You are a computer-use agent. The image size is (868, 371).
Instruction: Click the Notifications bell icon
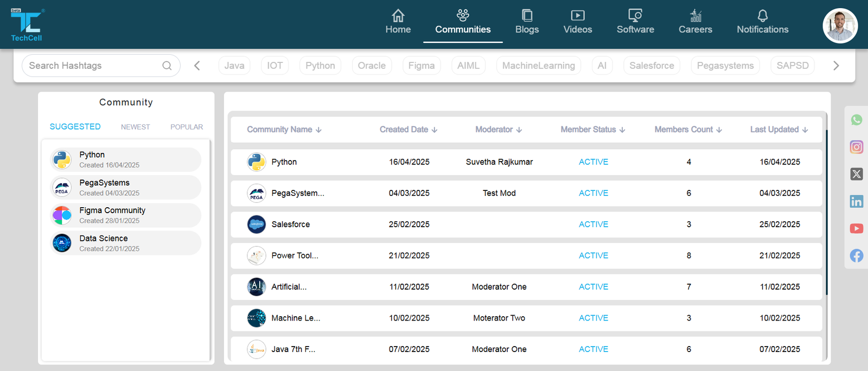(x=762, y=16)
